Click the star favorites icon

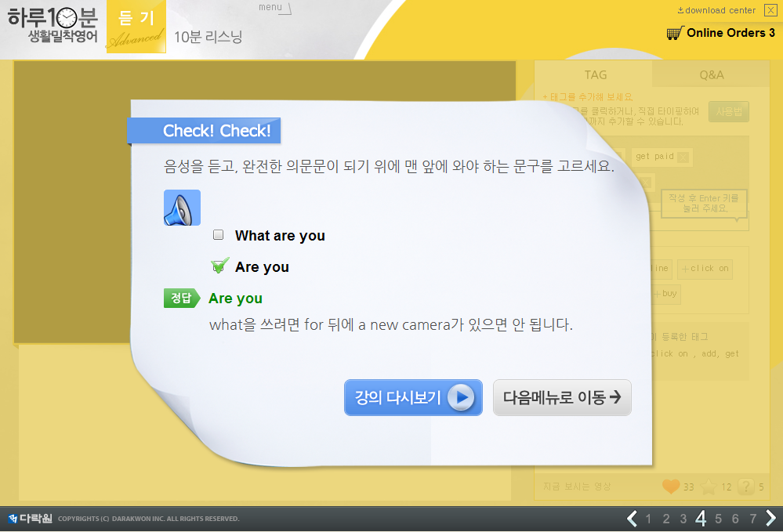tap(709, 487)
